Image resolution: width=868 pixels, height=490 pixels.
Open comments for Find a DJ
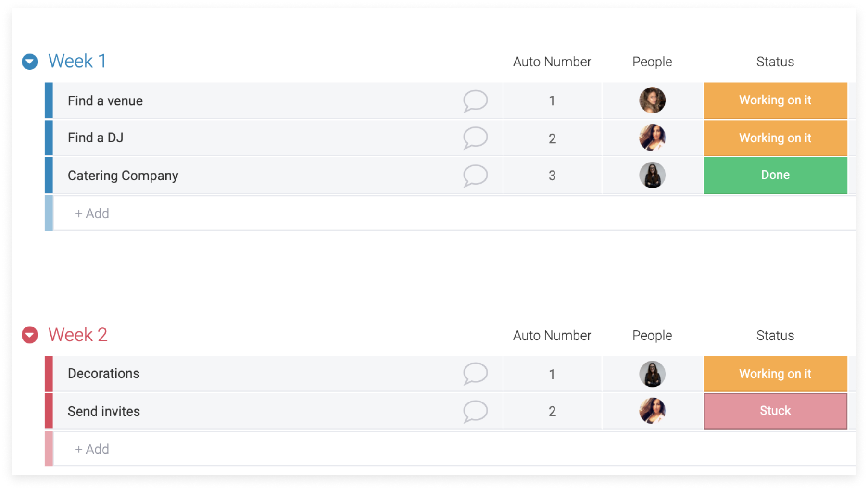point(475,138)
